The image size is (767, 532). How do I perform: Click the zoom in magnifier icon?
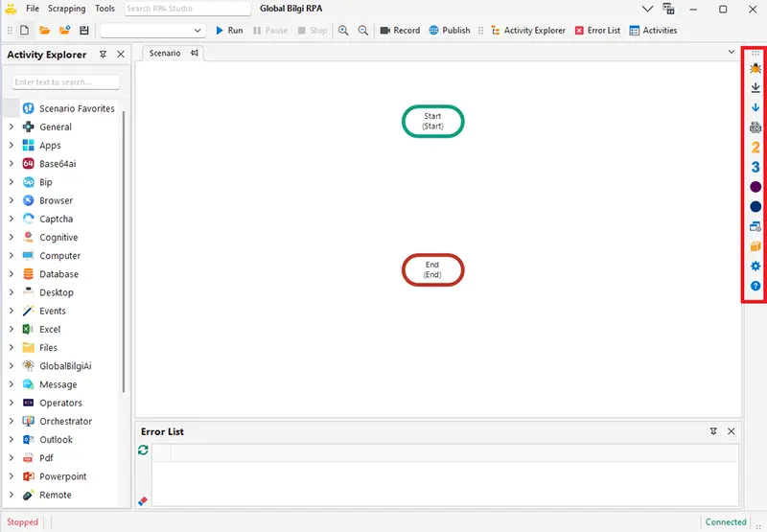point(343,31)
